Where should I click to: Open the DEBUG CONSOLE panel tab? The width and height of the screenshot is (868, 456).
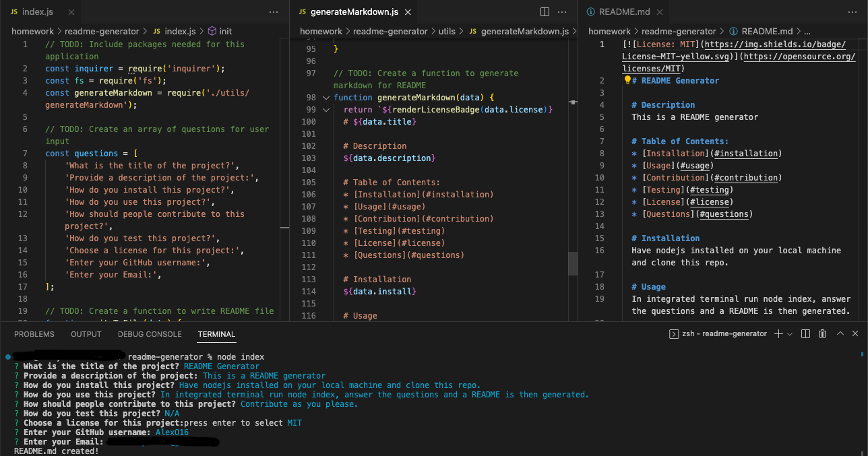pyautogui.click(x=150, y=334)
